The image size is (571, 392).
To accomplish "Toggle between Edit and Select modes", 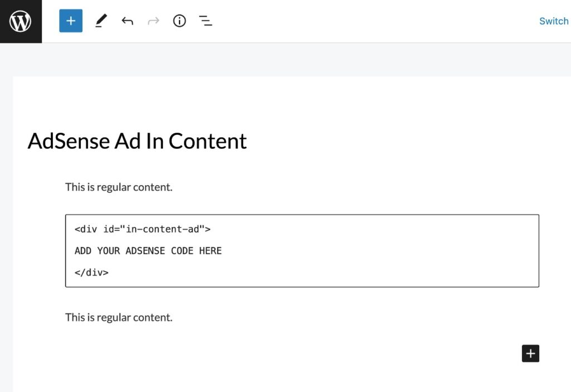I will point(100,21).
